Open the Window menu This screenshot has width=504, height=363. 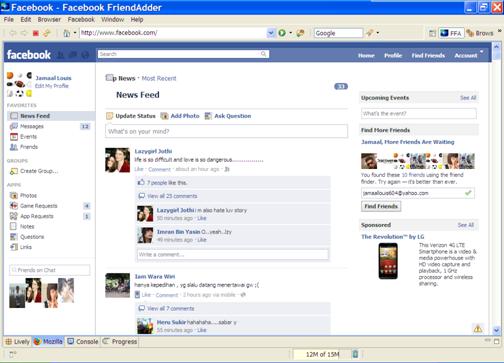coord(112,20)
